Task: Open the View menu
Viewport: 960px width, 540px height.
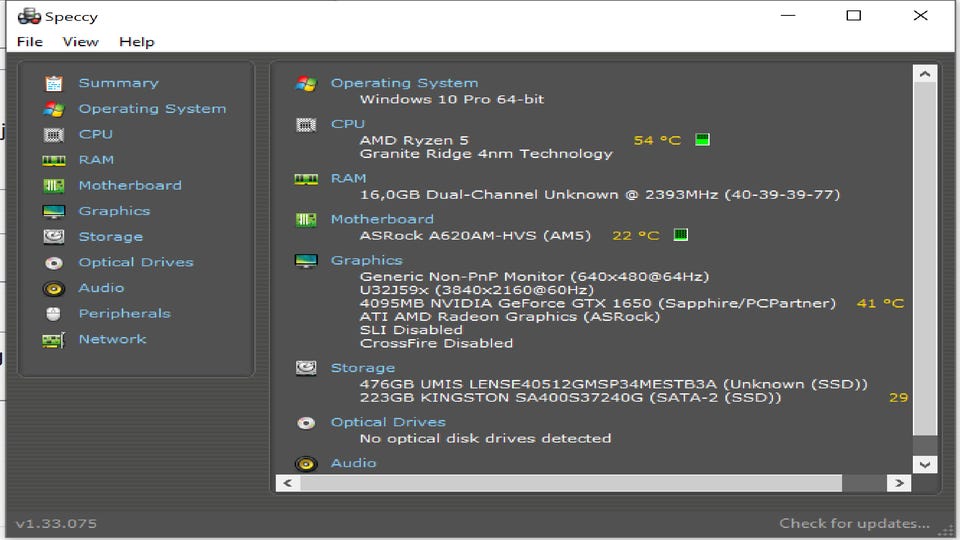Action: coord(80,42)
